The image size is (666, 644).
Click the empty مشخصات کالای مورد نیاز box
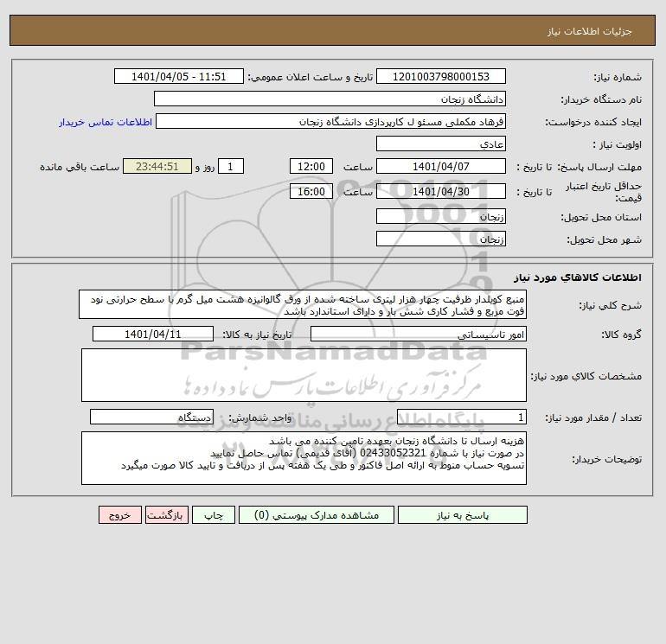pyautogui.click(x=304, y=375)
